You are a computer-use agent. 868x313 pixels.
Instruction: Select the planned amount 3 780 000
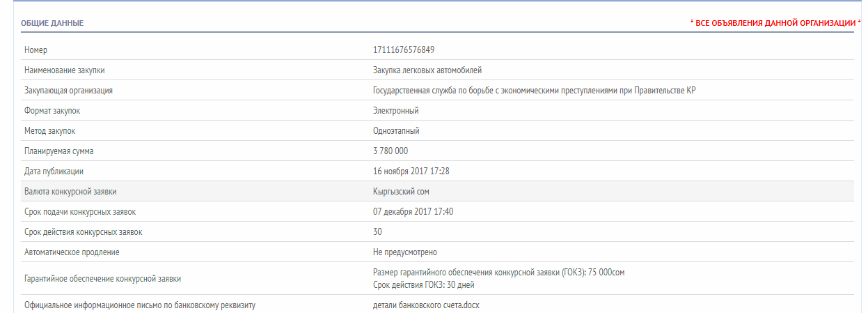point(390,151)
